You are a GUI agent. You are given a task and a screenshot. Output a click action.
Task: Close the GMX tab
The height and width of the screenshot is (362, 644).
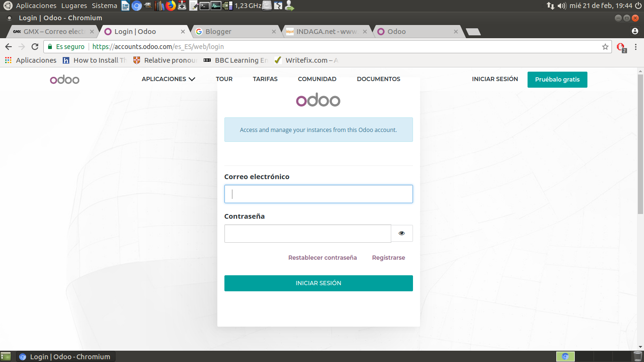pos(92,32)
